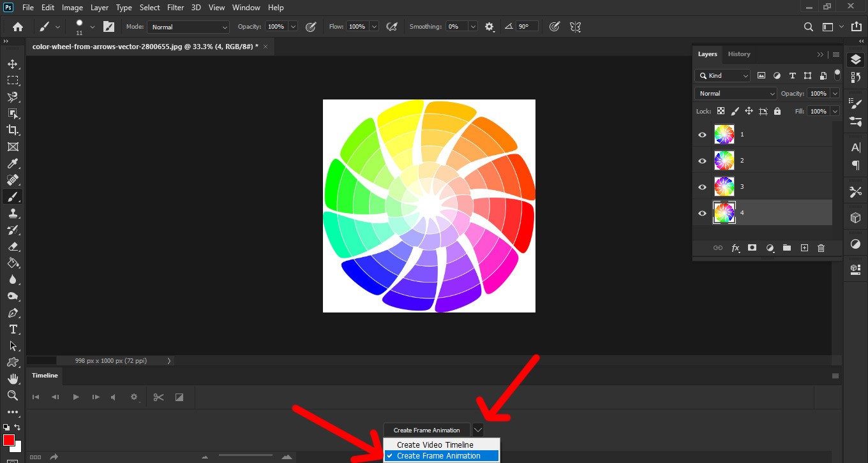This screenshot has width=868, height=463.
Task: Expand the layer Kind filter dropdown
Action: tap(722, 76)
